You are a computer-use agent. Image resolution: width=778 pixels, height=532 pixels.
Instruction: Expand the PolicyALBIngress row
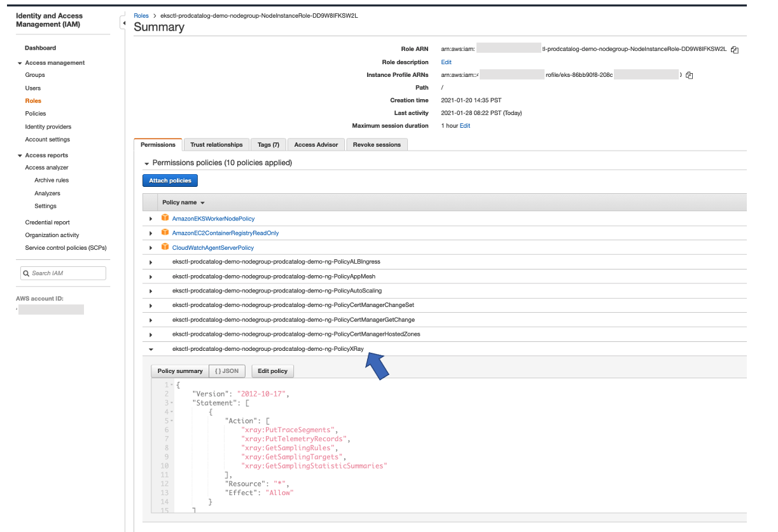coord(151,262)
